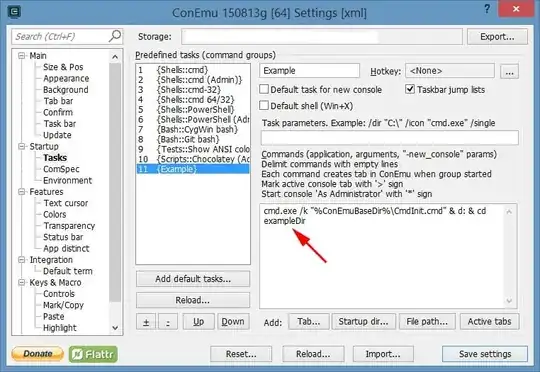Open Task bar settings page
Screen dimensions: 540x372
pyautogui.click(x=60, y=124)
